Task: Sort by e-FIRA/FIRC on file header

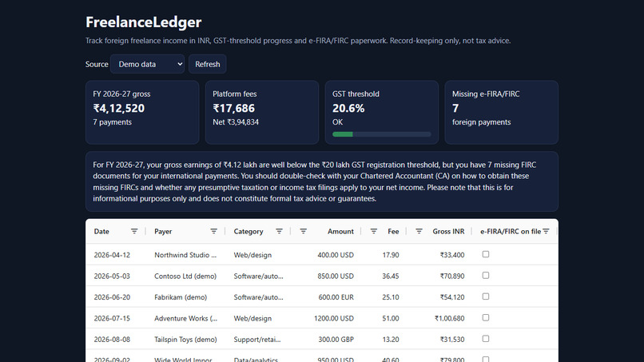Action: 511,231
